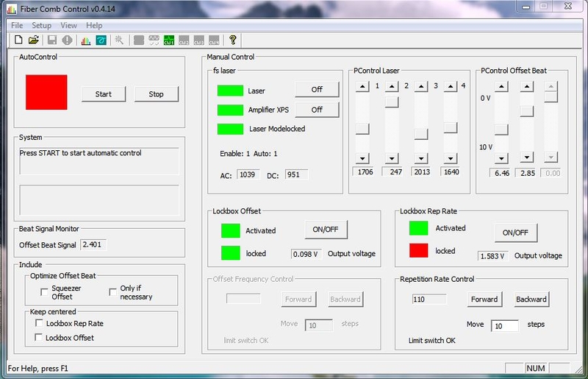Click PControl Laser slider 2 up arrow
Screen dimensions: 588x379
point(392,87)
